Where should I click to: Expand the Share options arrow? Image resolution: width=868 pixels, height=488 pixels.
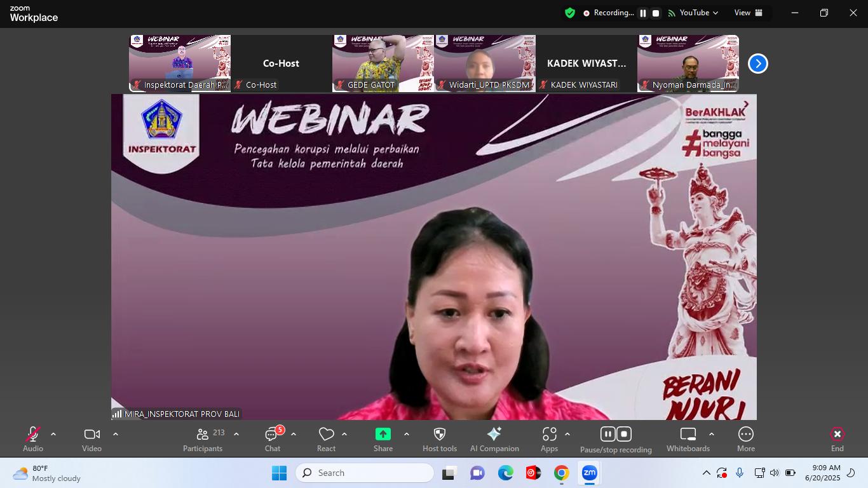click(x=407, y=435)
